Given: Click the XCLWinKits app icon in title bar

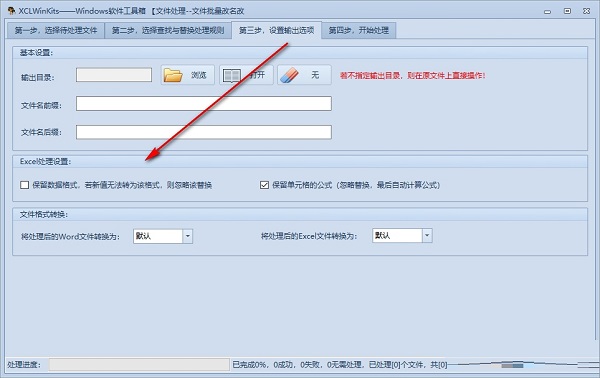Looking at the screenshot, I should [x=11, y=11].
